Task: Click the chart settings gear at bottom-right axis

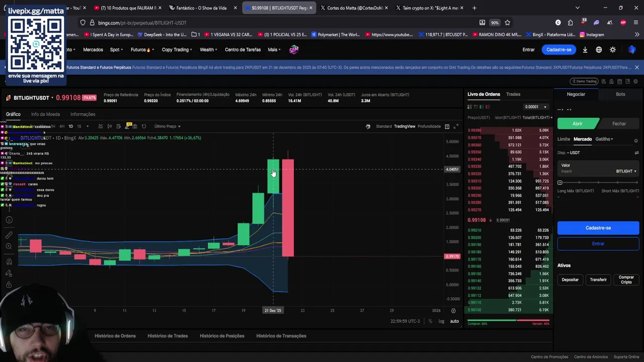Action: click(453, 311)
